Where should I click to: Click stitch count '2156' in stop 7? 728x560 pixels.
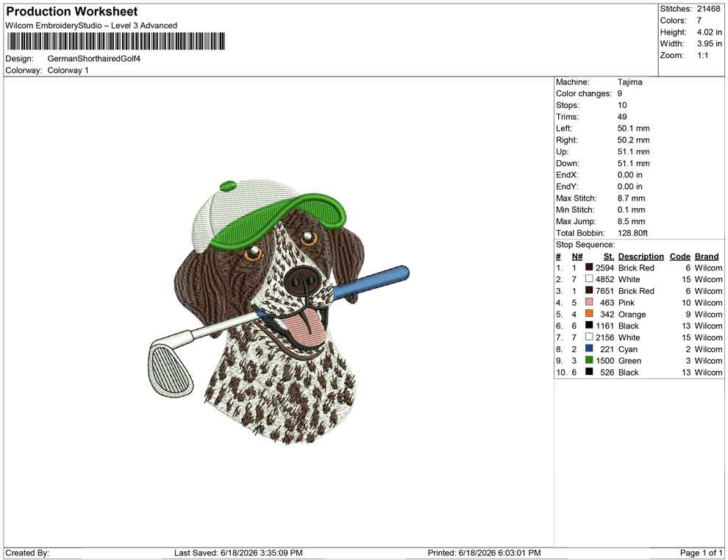(605, 337)
